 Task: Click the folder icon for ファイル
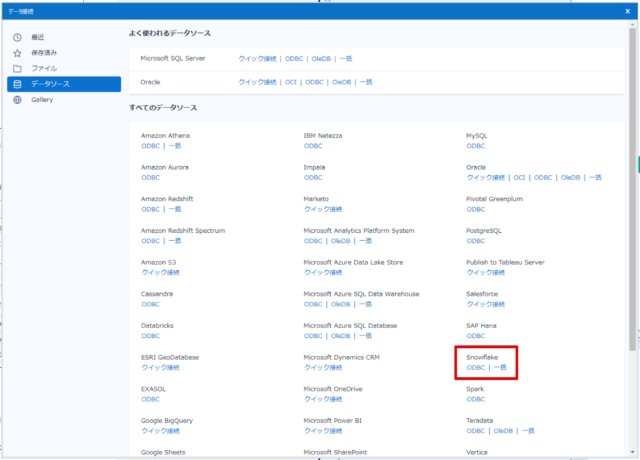tap(17, 69)
